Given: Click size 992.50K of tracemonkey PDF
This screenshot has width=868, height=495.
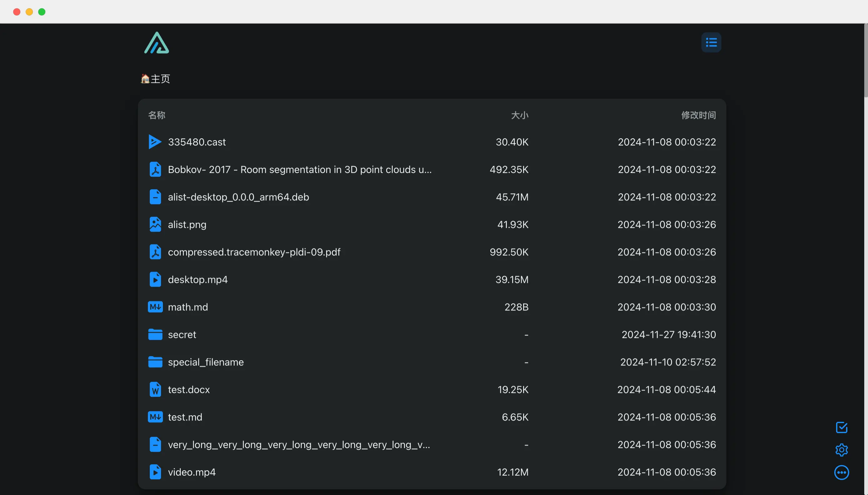Looking at the screenshot, I should click(x=509, y=252).
